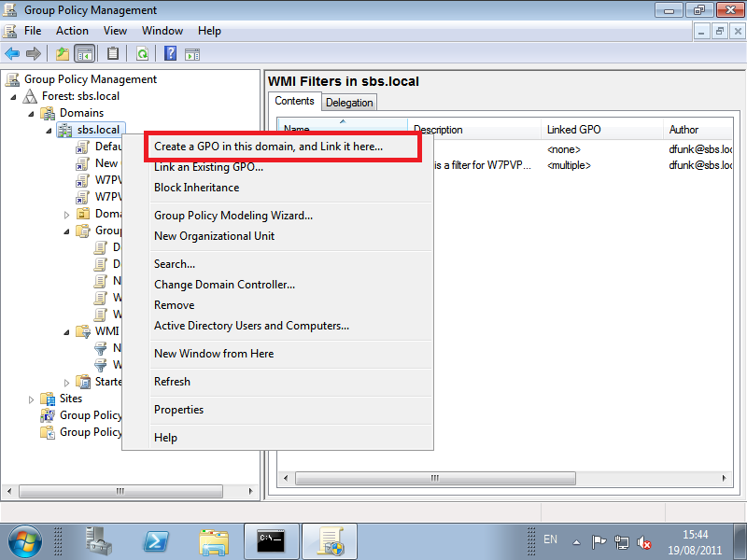Click the Show/Hide Action Pane icon
Screen dimensions: 747x560
[192, 54]
